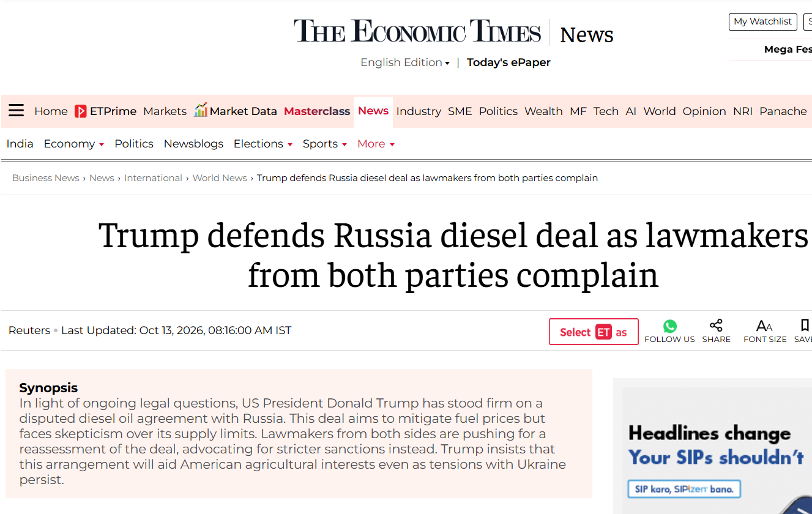812x514 pixels.
Task: Select the Industry nav item
Action: tap(419, 111)
